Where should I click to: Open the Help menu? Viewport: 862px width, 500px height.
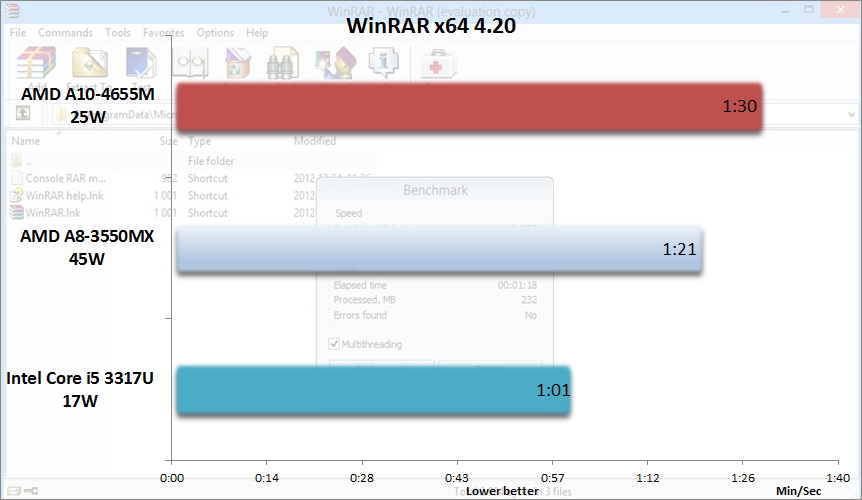point(257,32)
